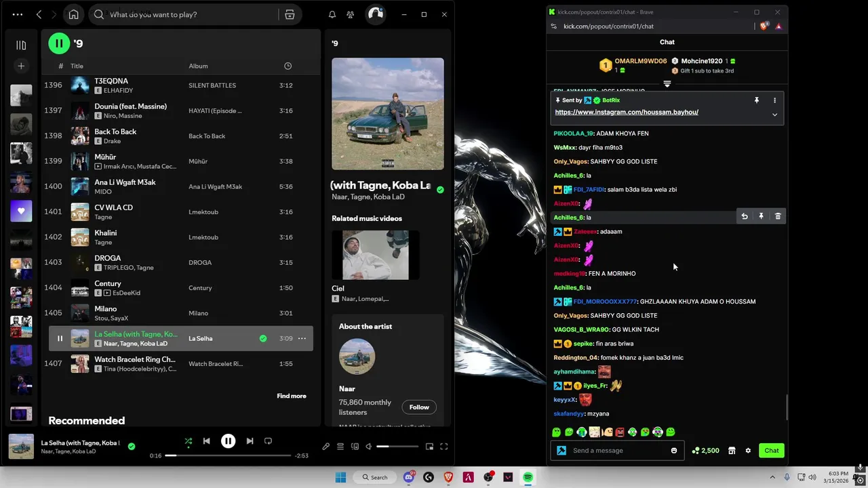The width and height of the screenshot is (868, 488).
Task: Follow the artist Naar
Action: pyautogui.click(x=419, y=407)
